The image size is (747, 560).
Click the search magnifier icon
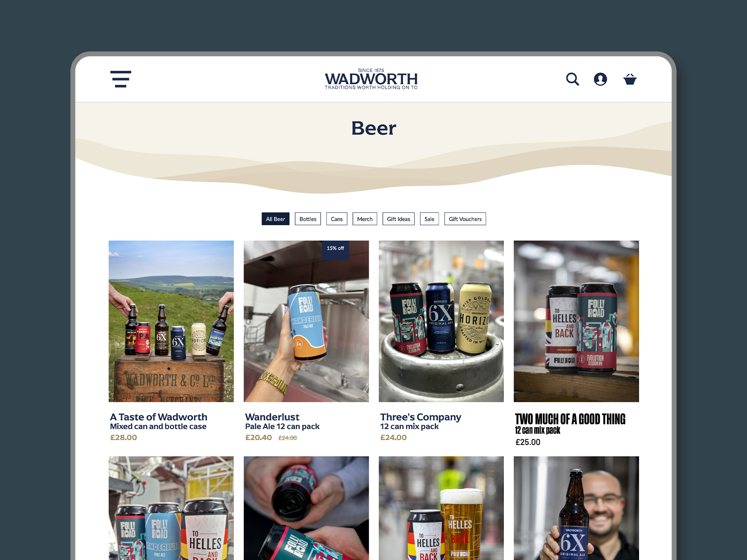click(572, 79)
